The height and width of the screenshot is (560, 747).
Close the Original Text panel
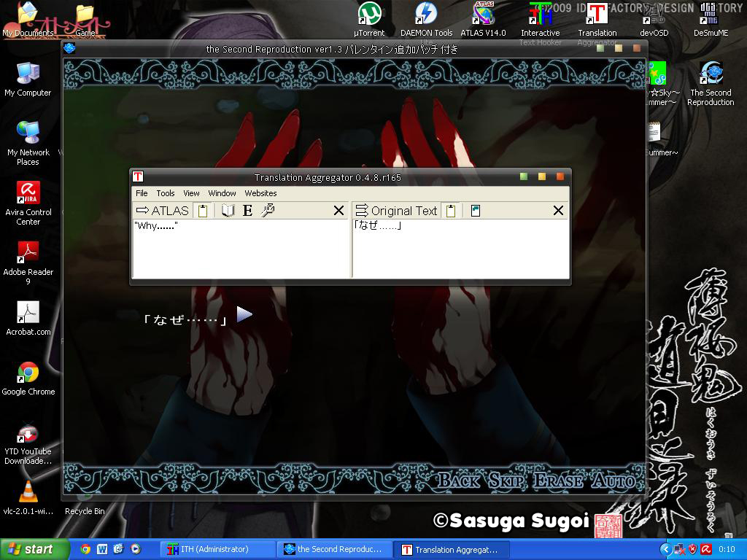tap(558, 211)
